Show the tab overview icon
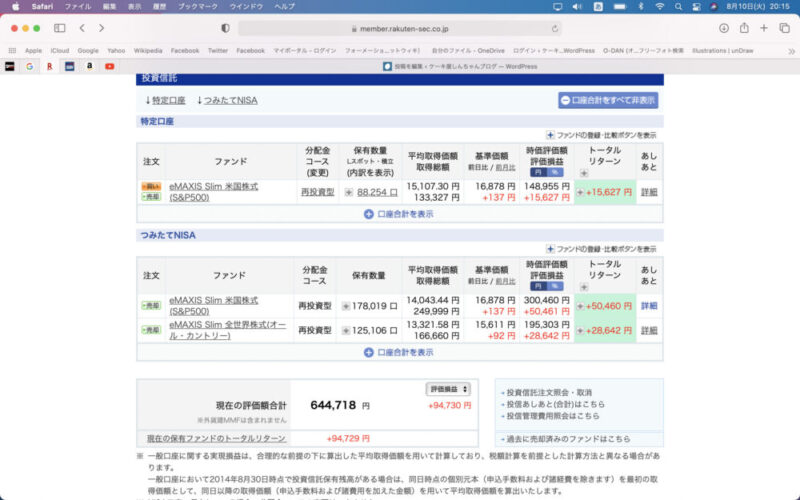Viewport: 800px width, 500px height. [784, 28]
